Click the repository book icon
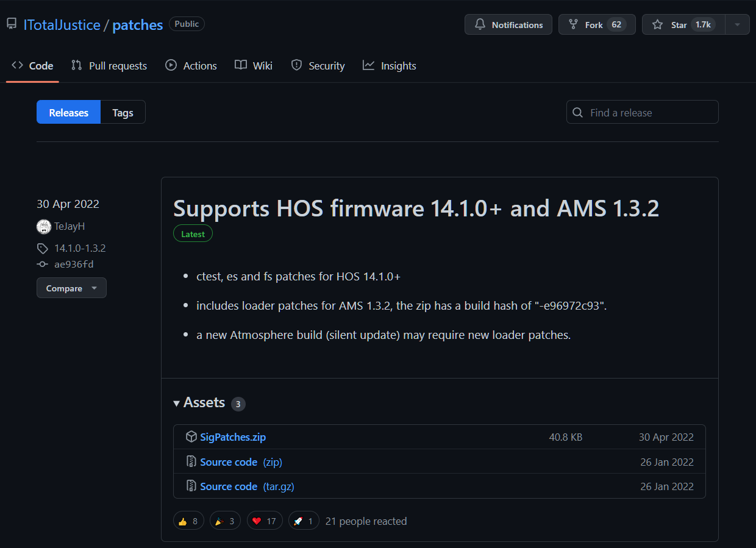756x548 pixels. 12,24
